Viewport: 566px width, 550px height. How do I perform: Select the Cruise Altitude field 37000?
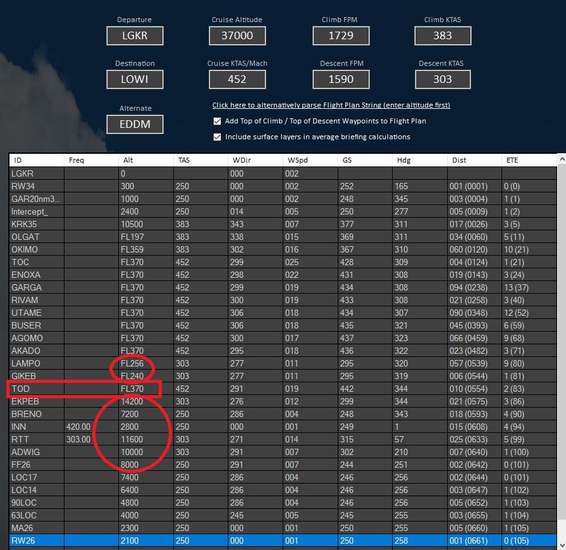tap(237, 36)
